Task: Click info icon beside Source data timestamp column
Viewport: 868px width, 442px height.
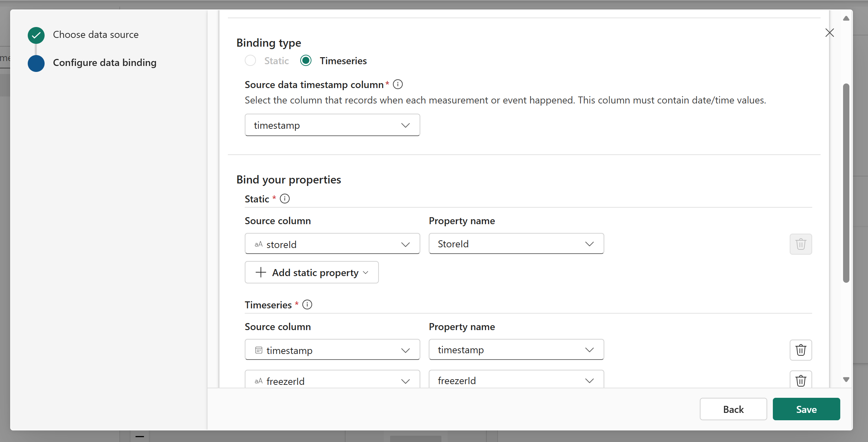Action: tap(397, 84)
